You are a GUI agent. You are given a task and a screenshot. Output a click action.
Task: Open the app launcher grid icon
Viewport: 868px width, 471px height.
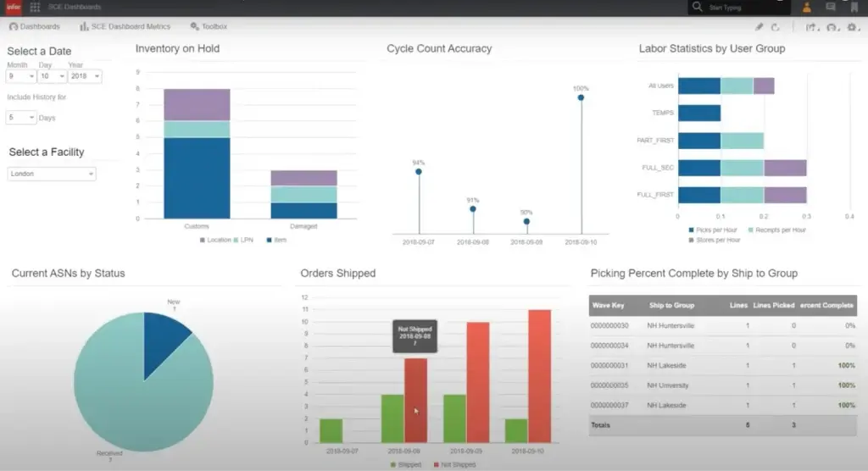[x=35, y=7]
